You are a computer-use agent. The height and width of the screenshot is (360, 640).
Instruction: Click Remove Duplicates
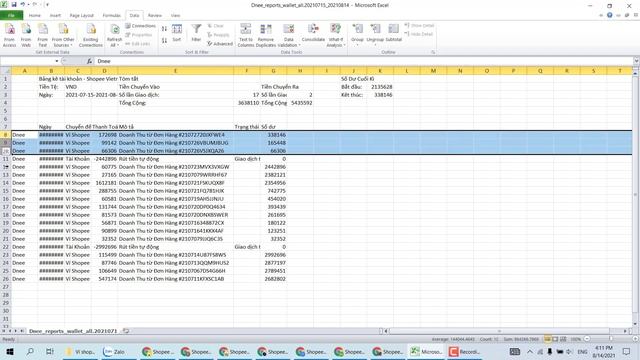coord(266,35)
